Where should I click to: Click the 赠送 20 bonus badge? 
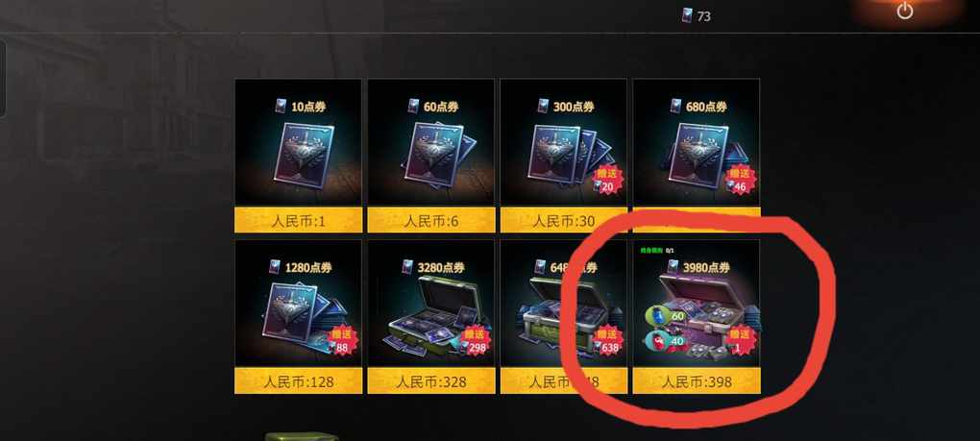click(607, 180)
